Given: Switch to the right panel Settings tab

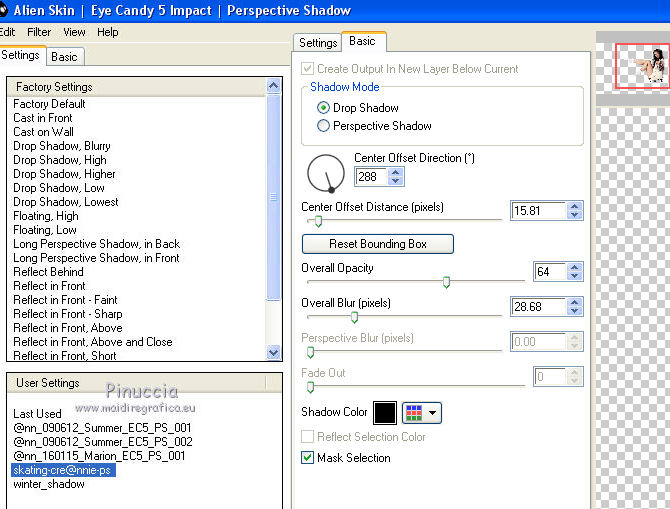Looking at the screenshot, I should [318, 43].
